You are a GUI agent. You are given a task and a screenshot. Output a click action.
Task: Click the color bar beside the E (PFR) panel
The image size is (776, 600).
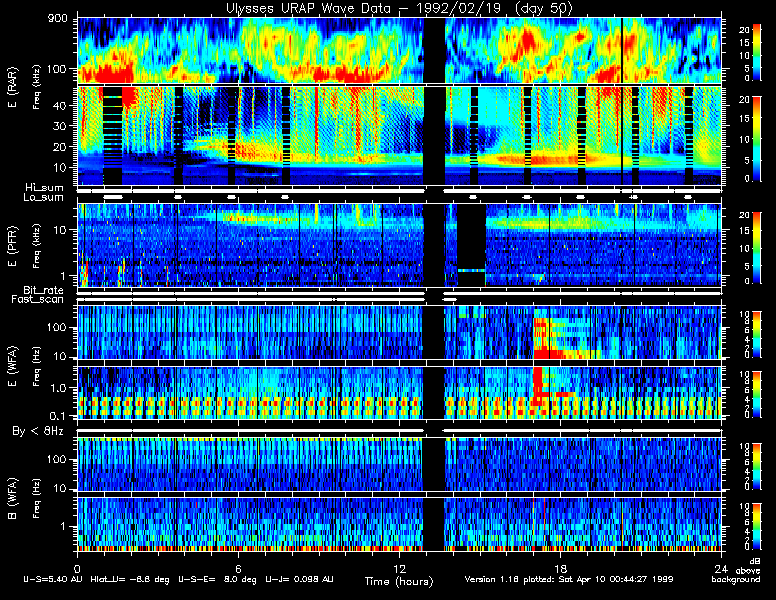pos(757,248)
